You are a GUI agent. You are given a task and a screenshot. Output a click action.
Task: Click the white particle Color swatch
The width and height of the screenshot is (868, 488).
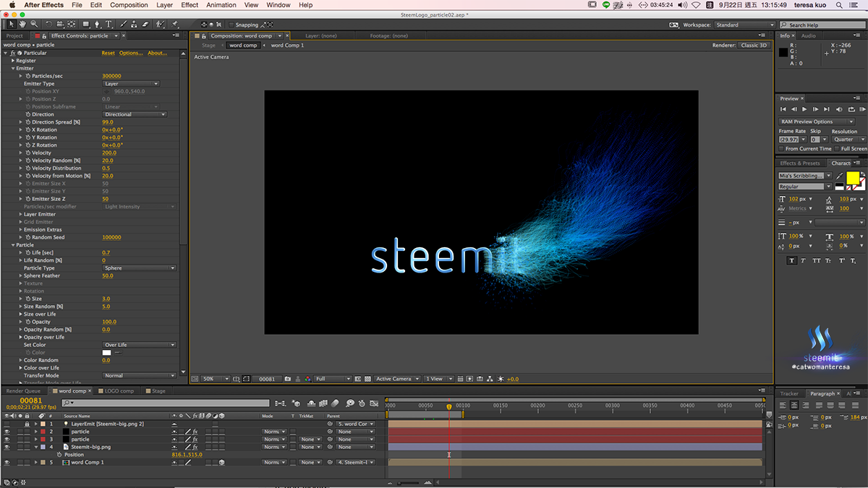click(106, 353)
